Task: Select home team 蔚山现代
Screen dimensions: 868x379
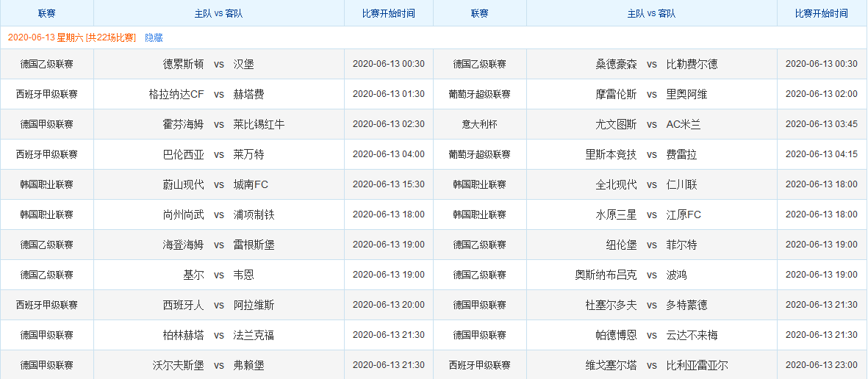Action: point(183,184)
